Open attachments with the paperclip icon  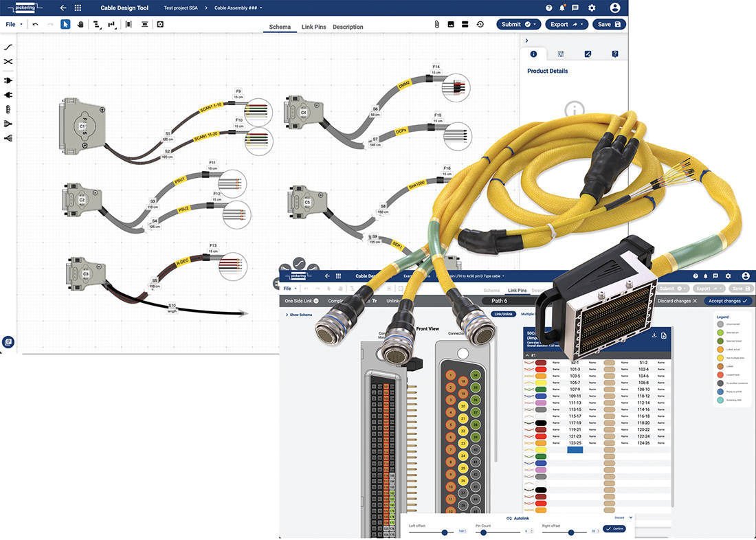(436, 24)
